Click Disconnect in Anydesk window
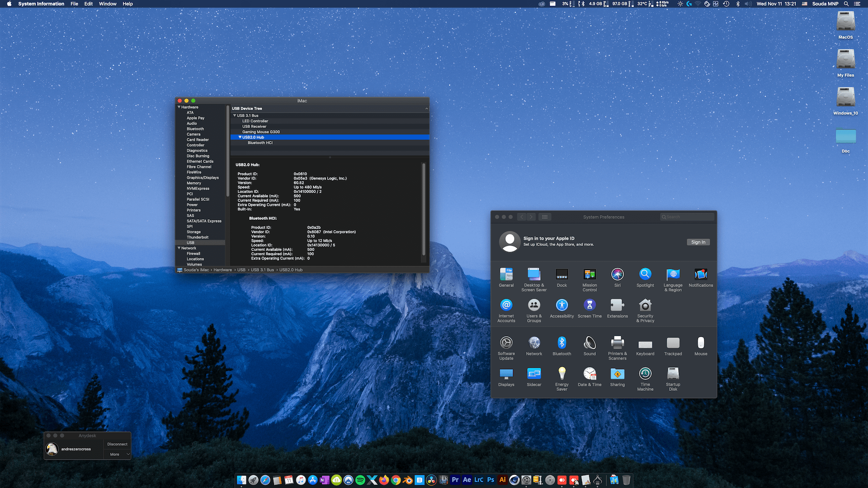This screenshot has height=488, width=868. click(117, 444)
